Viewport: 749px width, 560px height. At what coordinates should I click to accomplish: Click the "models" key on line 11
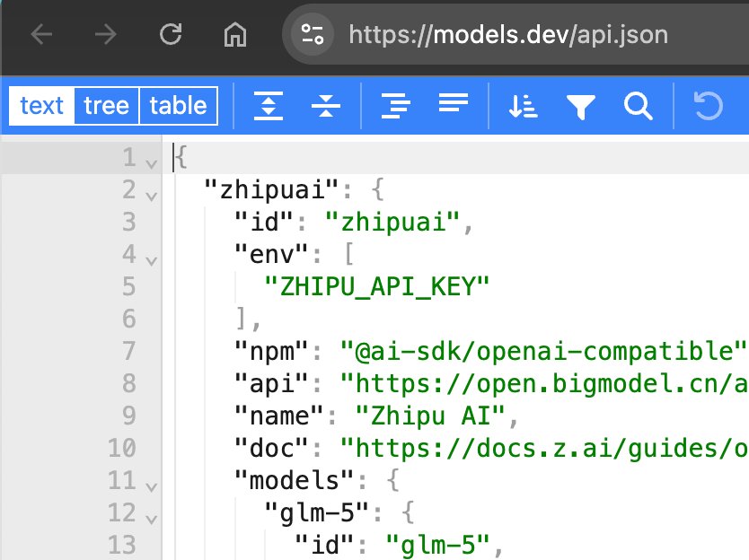pos(295,480)
